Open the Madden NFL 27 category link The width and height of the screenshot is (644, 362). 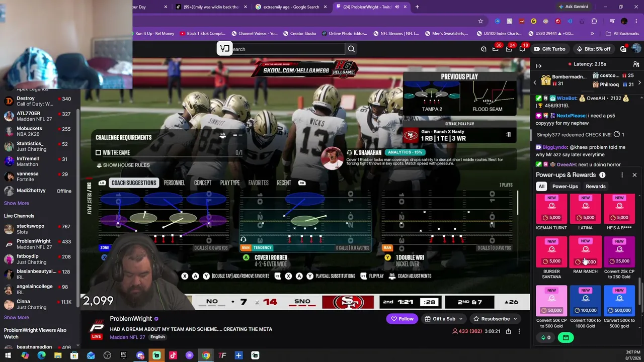tap(127, 337)
